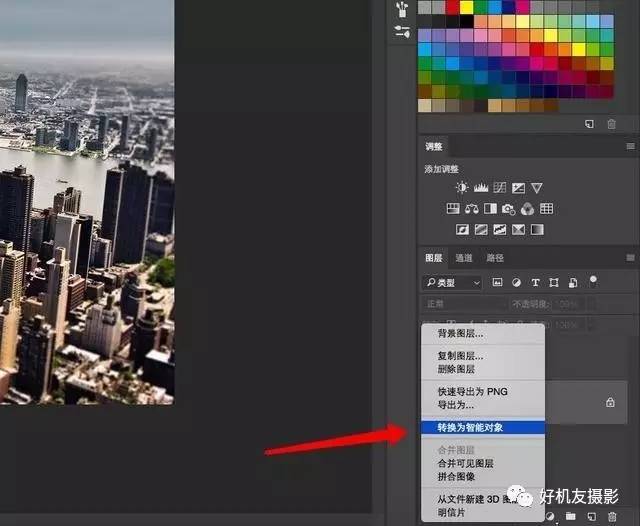Add a Selective Color adjustment
The width and height of the screenshot is (640, 526).
click(x=518, y=230)
